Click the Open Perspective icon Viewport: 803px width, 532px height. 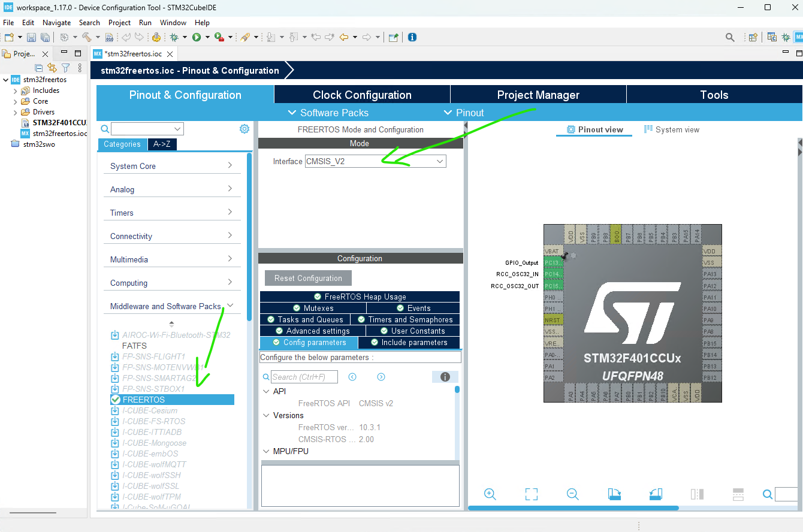[x=753, y=37]
